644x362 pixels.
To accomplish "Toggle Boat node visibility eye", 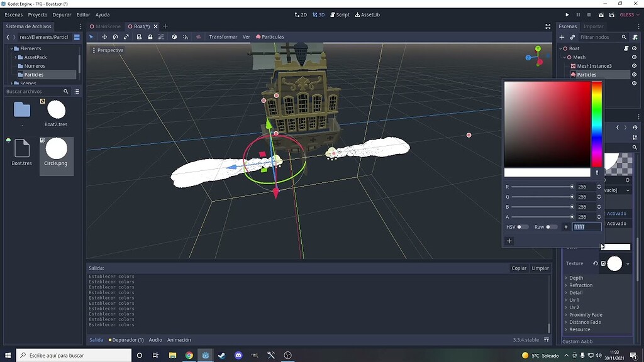I will pyautogui.click(x=634, y=48).
